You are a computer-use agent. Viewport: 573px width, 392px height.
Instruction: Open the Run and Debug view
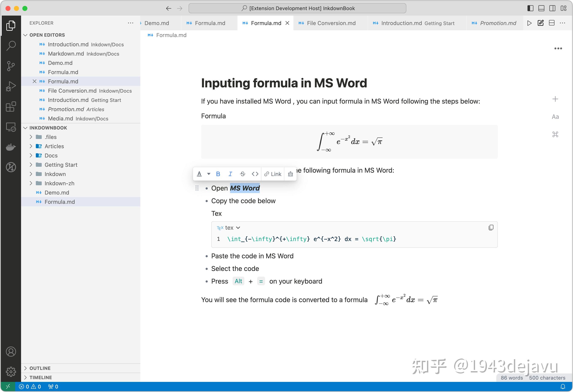click(11, 86)
